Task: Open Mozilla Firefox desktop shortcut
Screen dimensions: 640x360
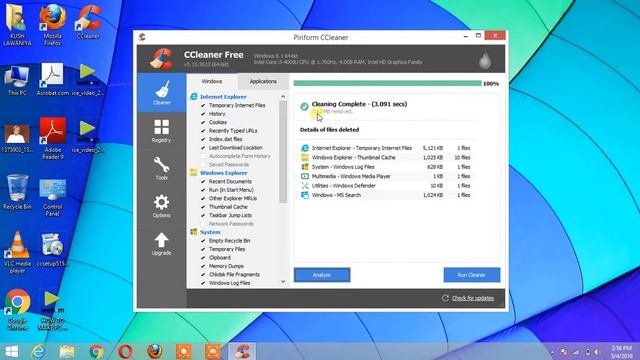Action: pyautogui.click(x=53, y=24)
